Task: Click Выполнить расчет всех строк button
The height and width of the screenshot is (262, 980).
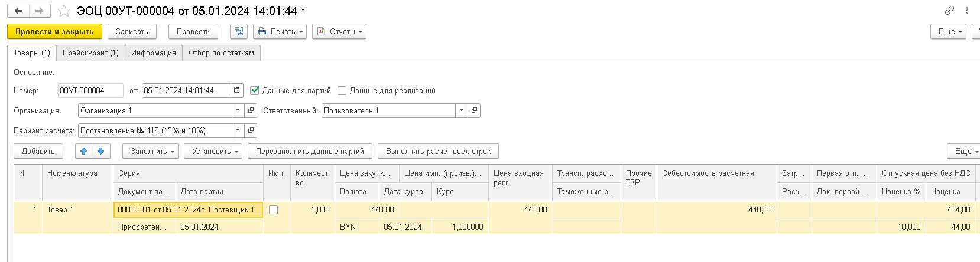Action: (438, 151)
